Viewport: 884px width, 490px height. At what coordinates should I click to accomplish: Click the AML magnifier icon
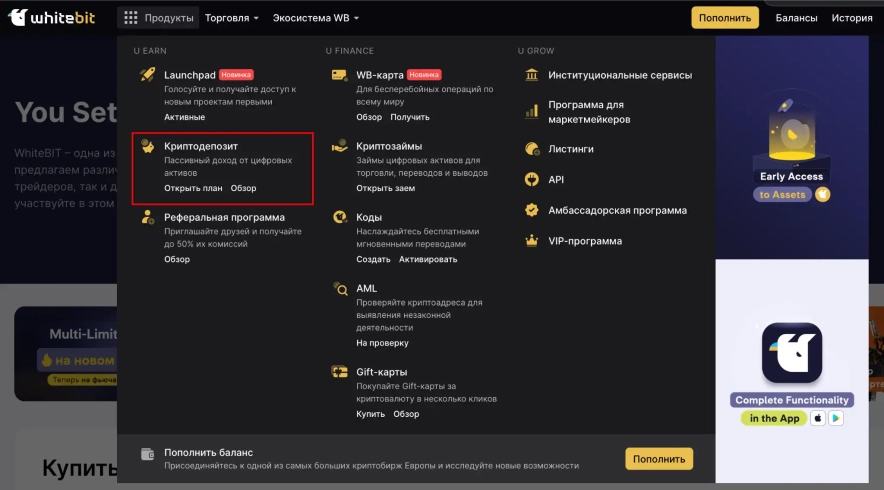point(339,289)
